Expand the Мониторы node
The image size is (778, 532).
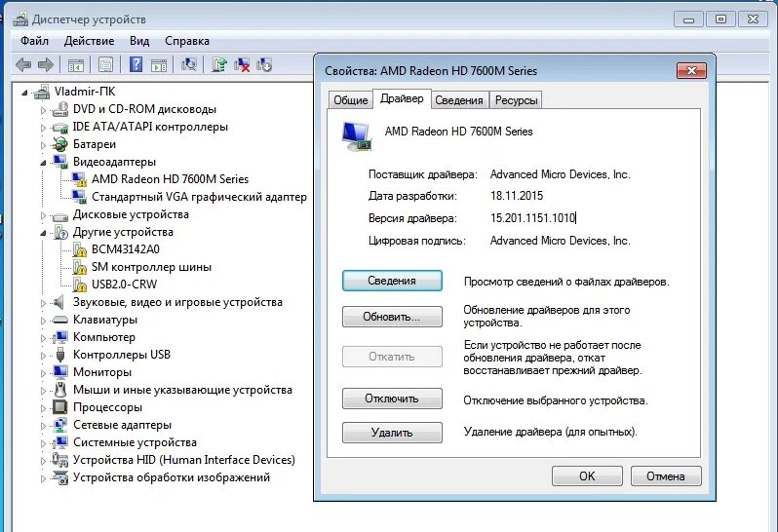tap(43, 373)
